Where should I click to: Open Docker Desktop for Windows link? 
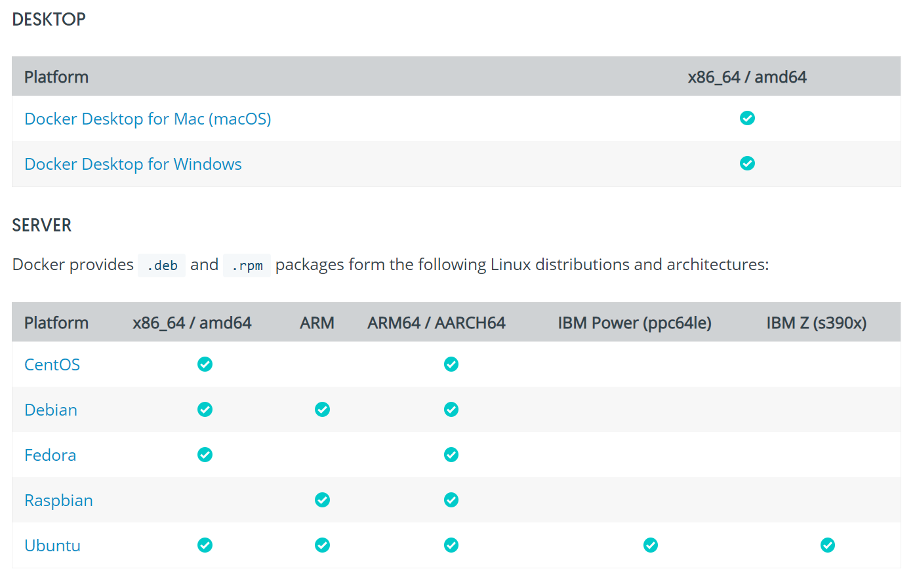(x=133, y=164)
